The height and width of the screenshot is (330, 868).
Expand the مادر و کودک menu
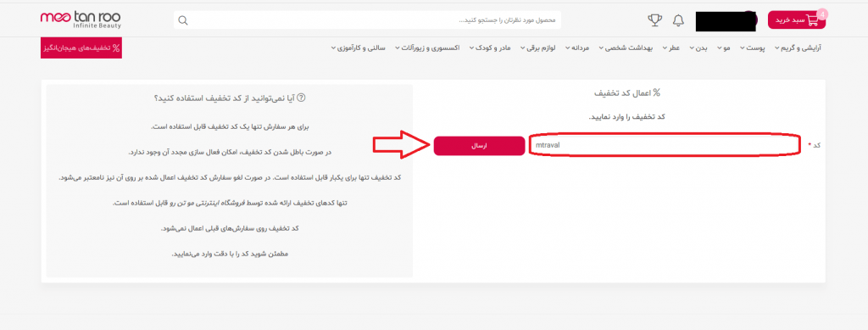tap(490, 48)
